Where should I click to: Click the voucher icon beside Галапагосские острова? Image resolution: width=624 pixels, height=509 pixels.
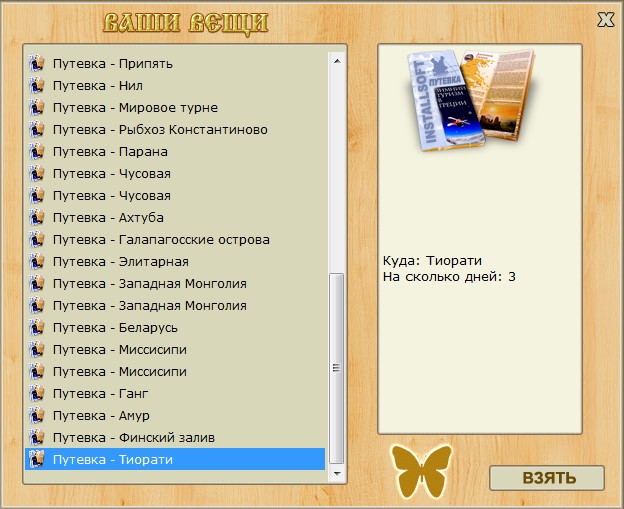tap(37, 240)
